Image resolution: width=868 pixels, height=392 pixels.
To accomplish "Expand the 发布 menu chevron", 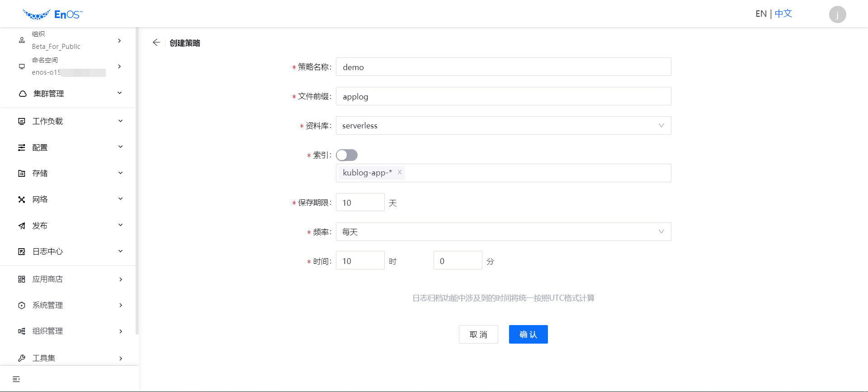I will pos(120,225).
